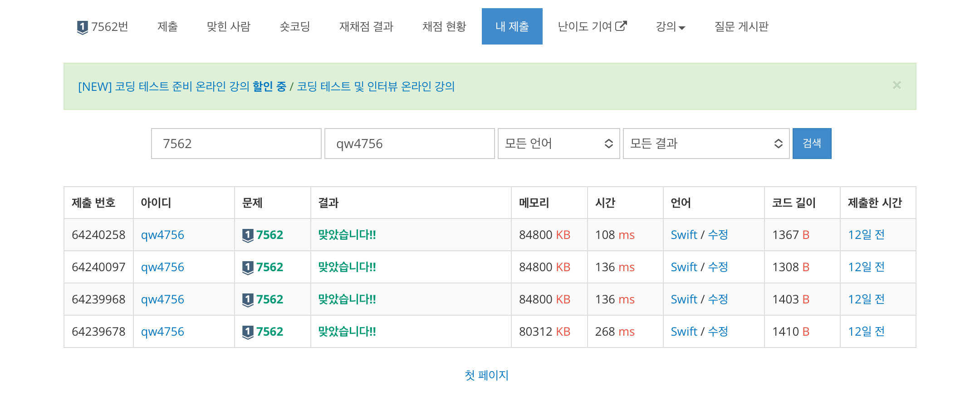Screen dimensions: 980x407
Task: Open the 7562번 problem tab
Action: pos(103,26)
